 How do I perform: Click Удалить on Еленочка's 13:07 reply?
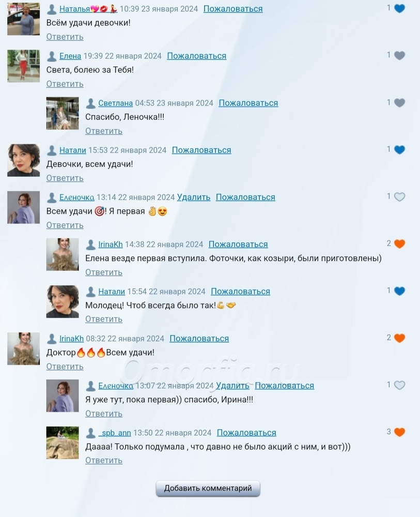click(232, 386)
